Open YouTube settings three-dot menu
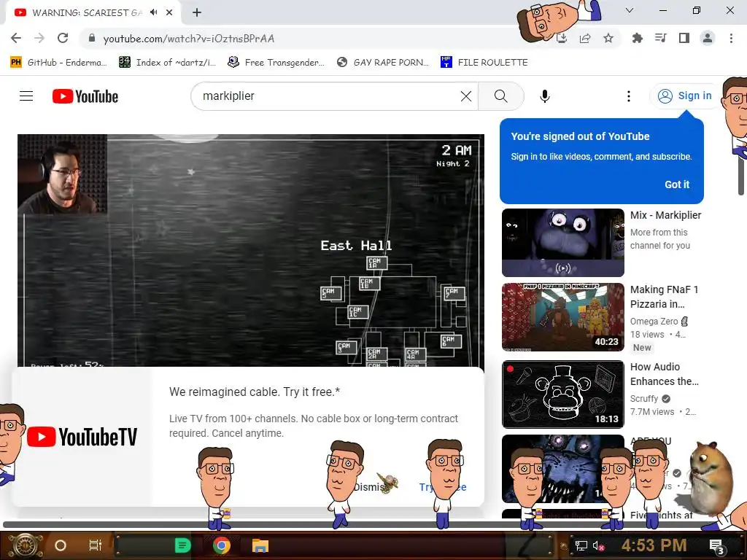This screenshot has width=747, height=560. [629, 96]
